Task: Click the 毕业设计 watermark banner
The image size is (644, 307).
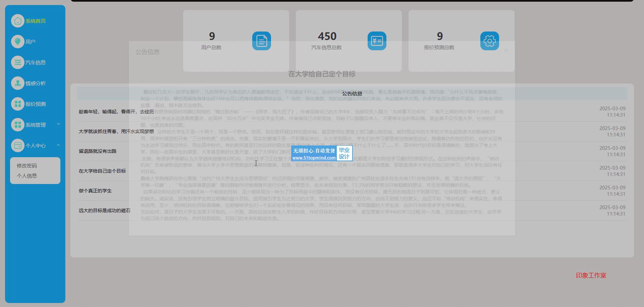Action: pyautogui.click(x=322, y=154)
